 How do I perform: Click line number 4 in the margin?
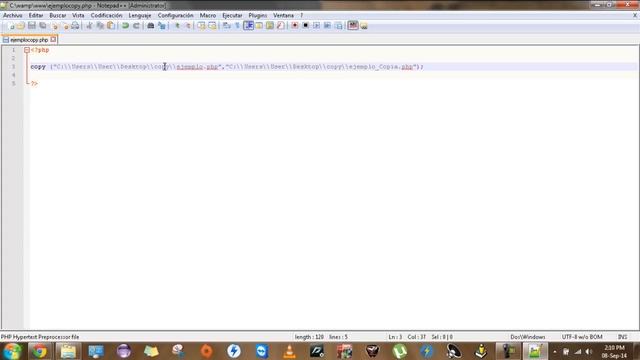(13, 75)
